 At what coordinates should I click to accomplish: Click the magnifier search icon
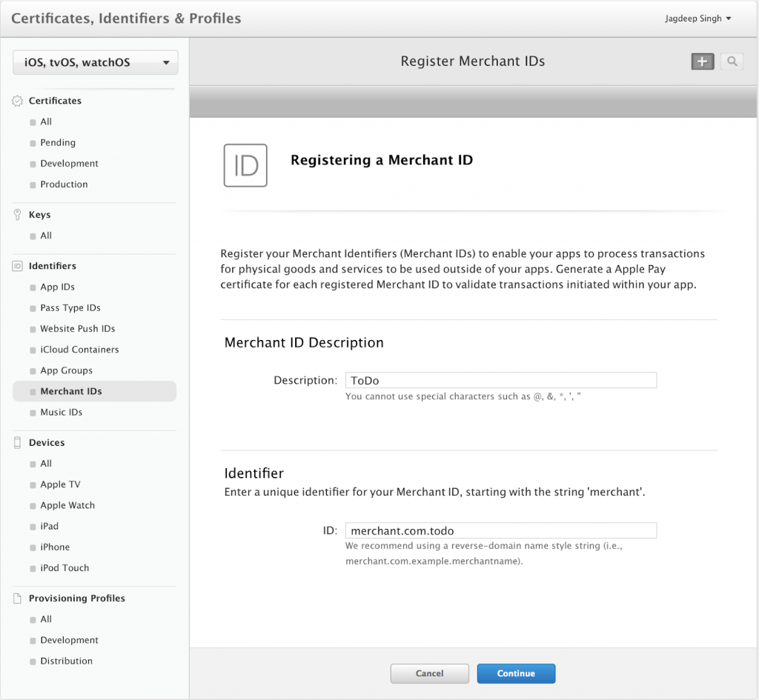[x=732, y=61]
